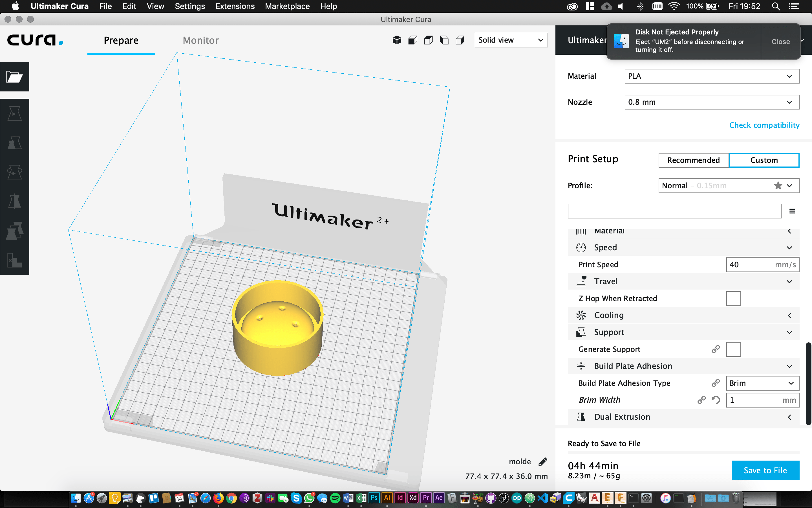This screenshot has width=812, height=508.
Task: Open the Per Model Settings tool
Action: point(14,231)
